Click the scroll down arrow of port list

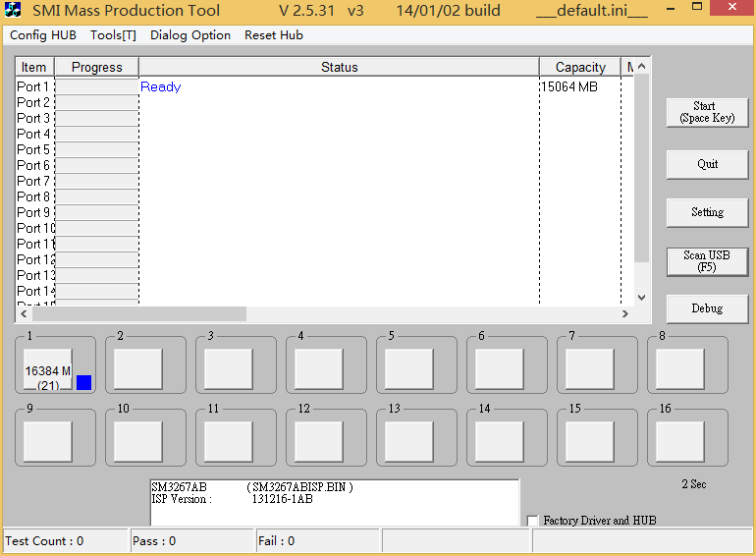pos(642,297)
